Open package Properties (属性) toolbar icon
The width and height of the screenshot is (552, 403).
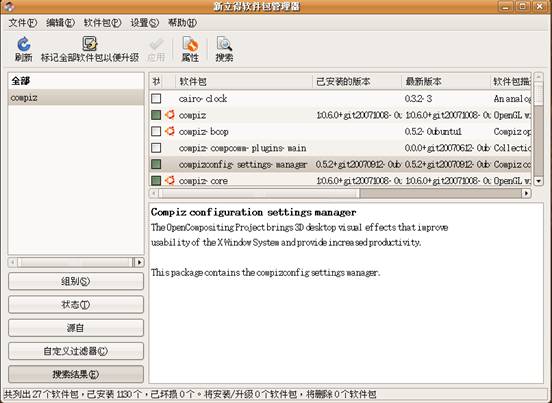click(x=190, y=44)
